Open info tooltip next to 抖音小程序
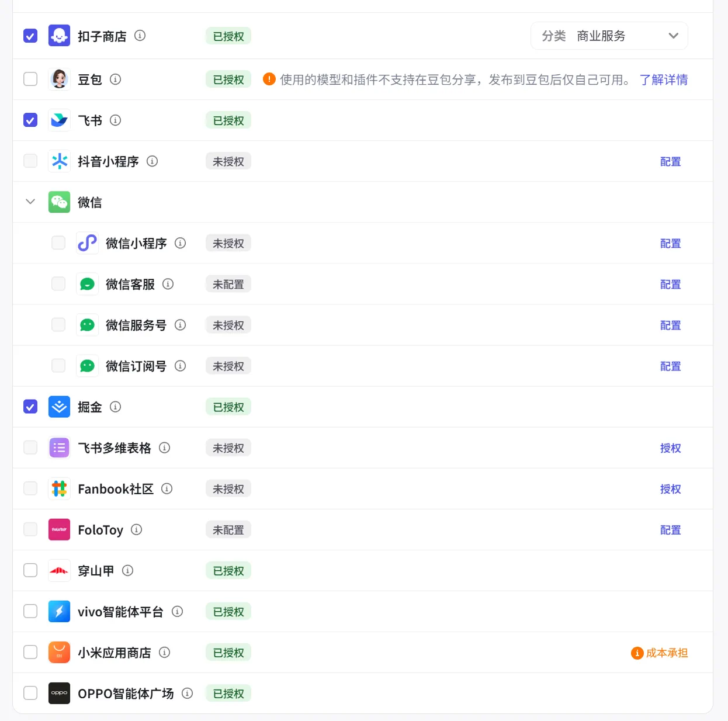728x721 pixels. point(152,161)
